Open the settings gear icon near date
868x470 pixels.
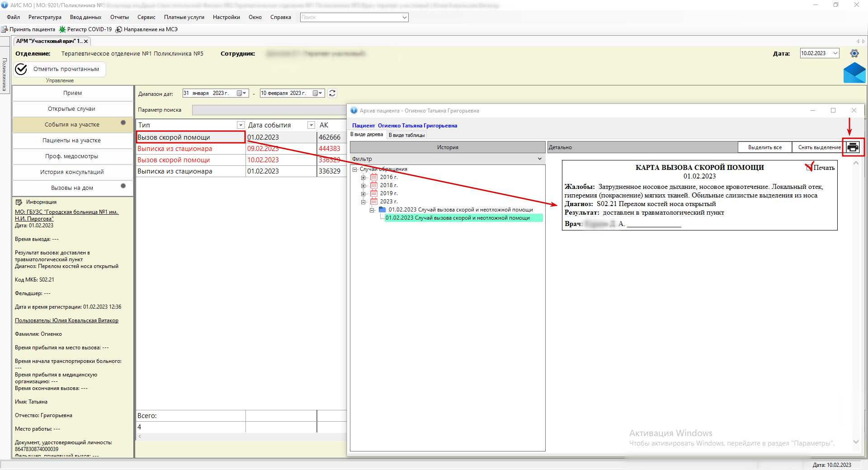point(854,53)
